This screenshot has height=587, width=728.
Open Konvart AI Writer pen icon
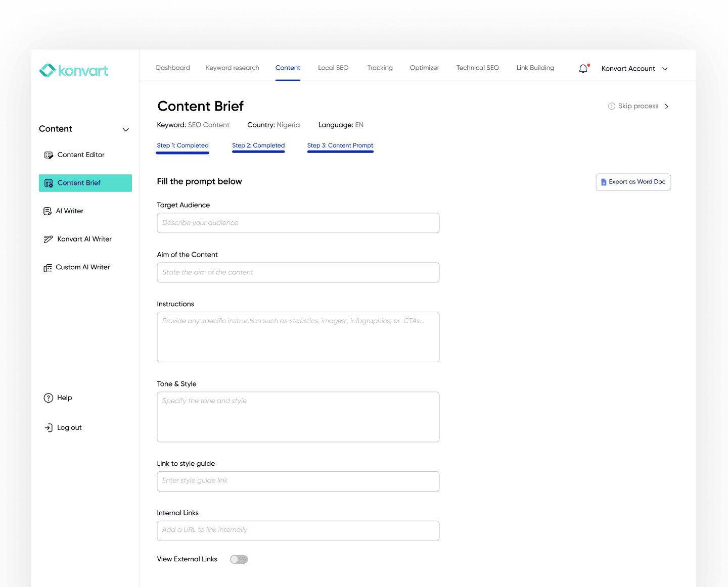(49, 239)
